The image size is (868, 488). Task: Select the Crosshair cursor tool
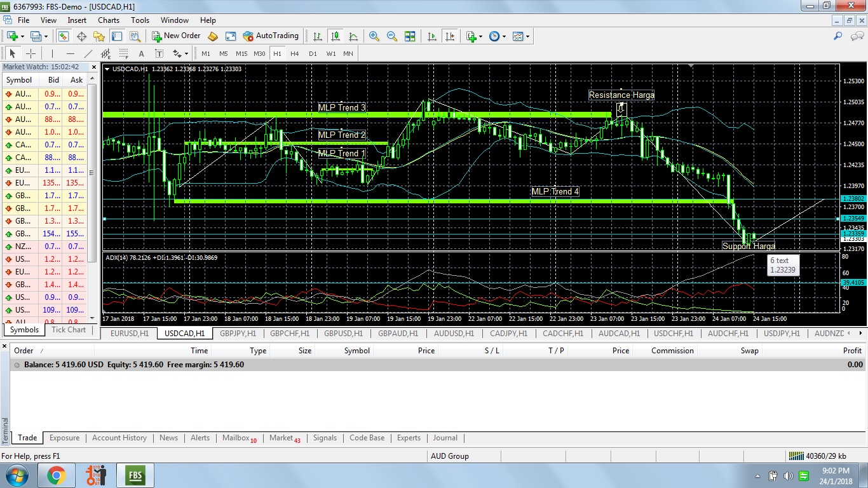[x=31, y=54]
